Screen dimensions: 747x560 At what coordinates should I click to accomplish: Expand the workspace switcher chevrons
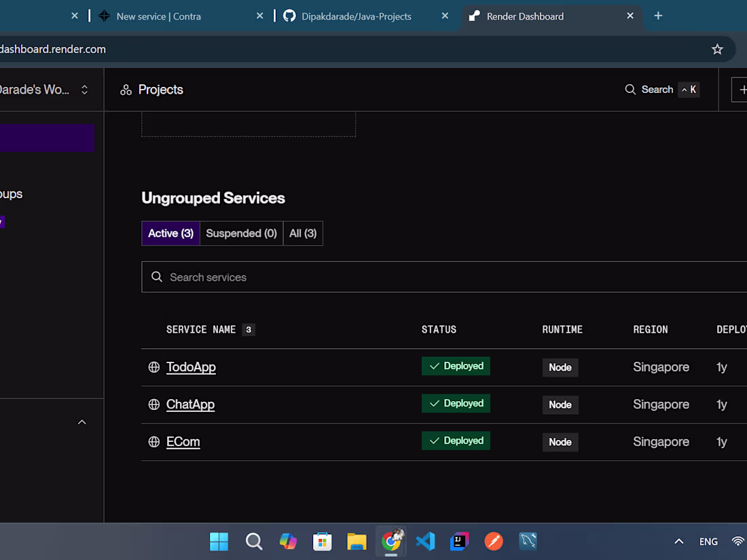[x=84, y=90]
